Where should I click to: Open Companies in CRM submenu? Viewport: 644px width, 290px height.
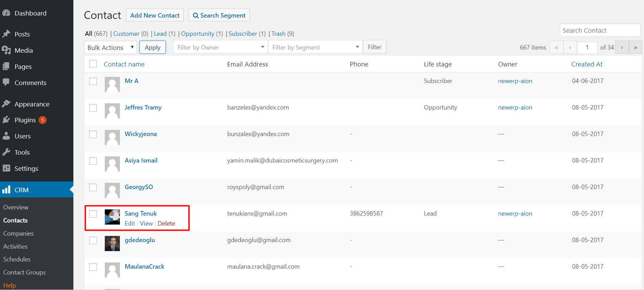tap(18, 234)
